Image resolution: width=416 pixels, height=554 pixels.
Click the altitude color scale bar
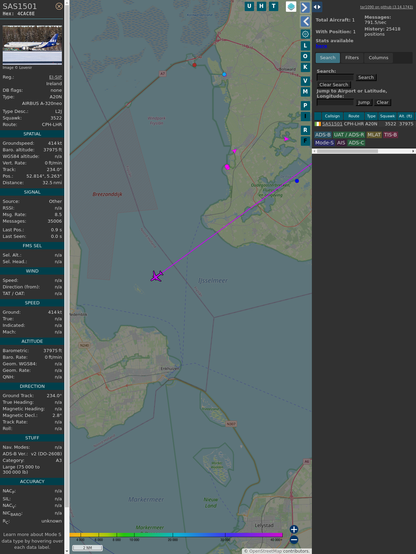coord(176,535)
